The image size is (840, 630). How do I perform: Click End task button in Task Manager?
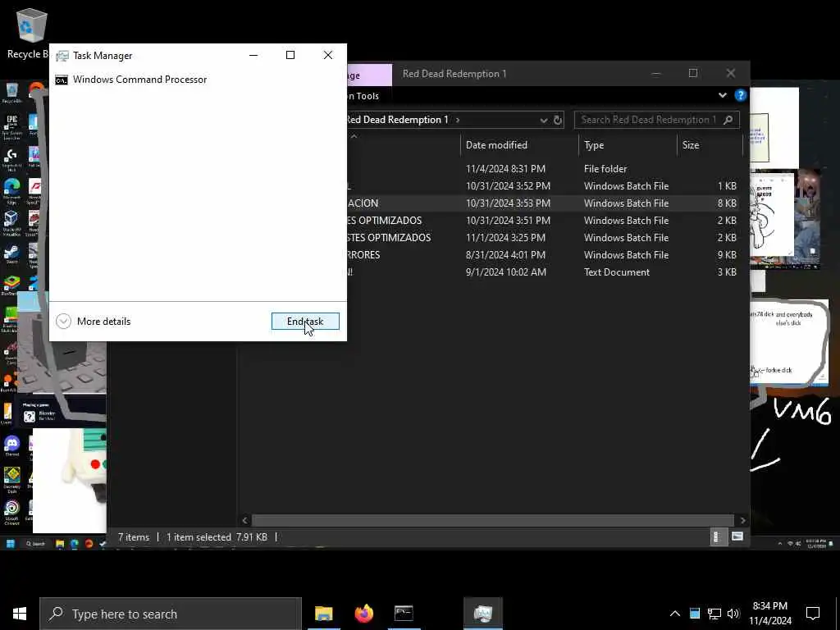305,322
